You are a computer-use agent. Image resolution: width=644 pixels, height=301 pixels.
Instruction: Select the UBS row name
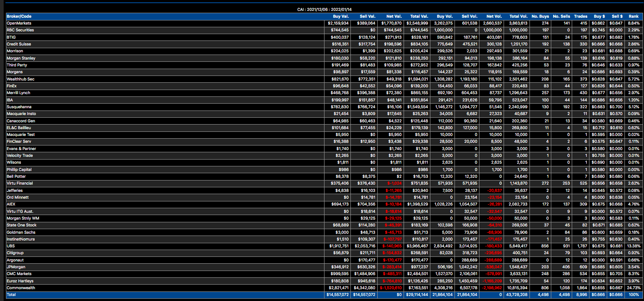click(10, 246)
